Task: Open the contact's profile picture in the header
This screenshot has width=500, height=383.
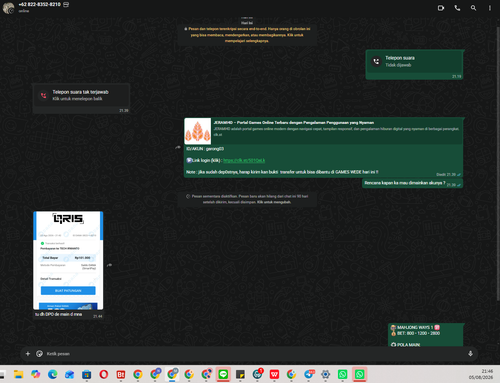Action: [x=8, y=8]
